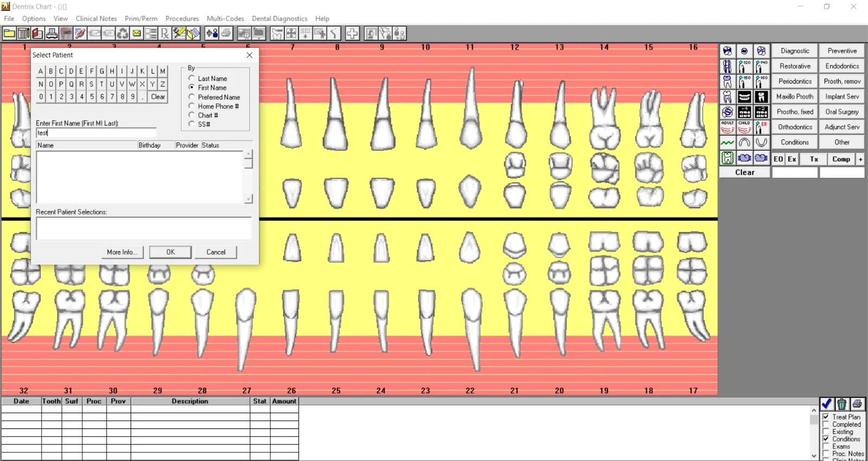Choose the Chart # radio option

[x=192, y=115]
